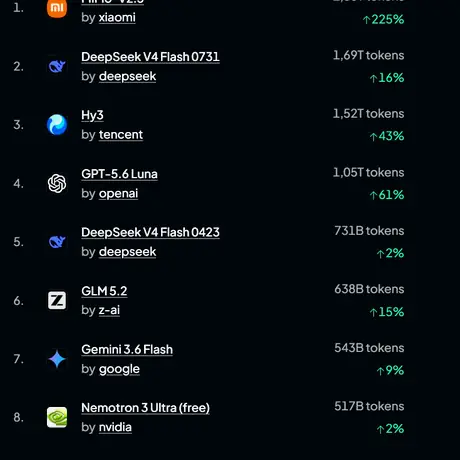This screenshot has height=460, width=460.
Task: Click the DeepSeek whale icon in row 2
Action: [x=57, y=66]
